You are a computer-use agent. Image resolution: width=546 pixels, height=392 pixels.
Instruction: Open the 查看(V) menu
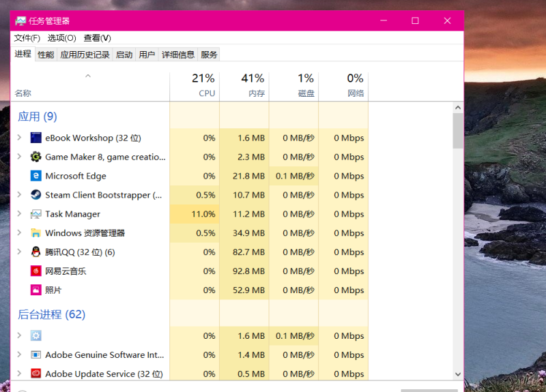(97, 38)
